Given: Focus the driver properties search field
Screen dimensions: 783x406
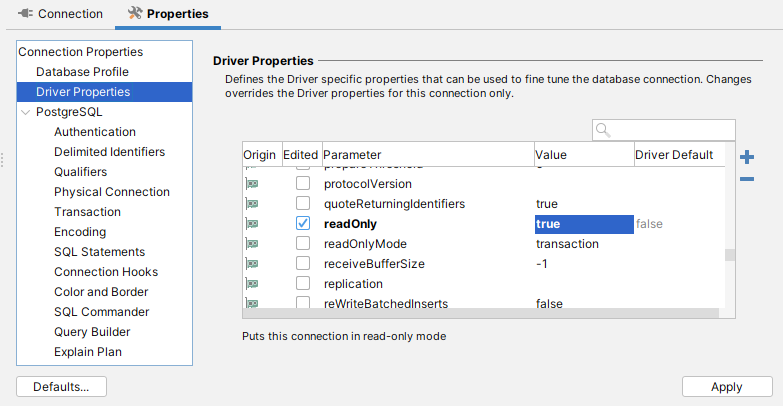Looking at the screenshot, I should pyautogui.click(x=672, y=130).
